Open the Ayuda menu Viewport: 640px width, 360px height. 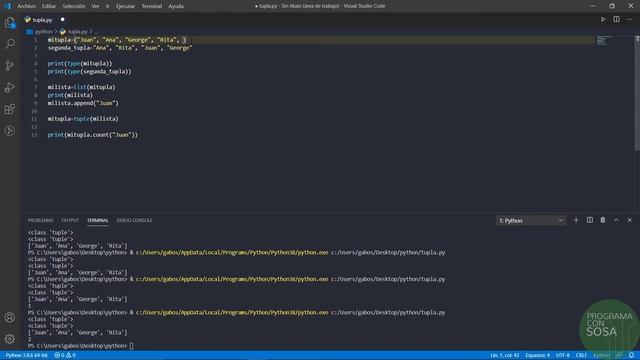176,6
